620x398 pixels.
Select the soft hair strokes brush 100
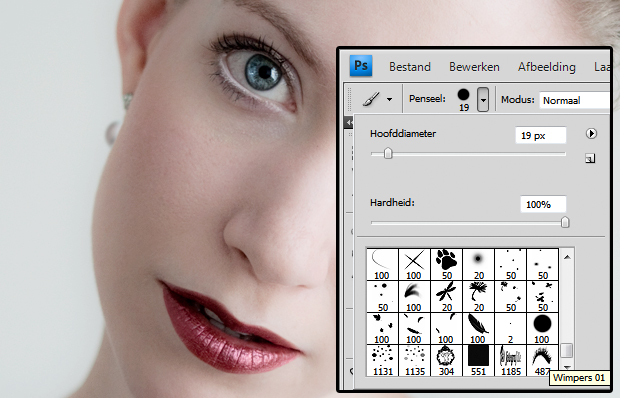[x=414, y=296]
